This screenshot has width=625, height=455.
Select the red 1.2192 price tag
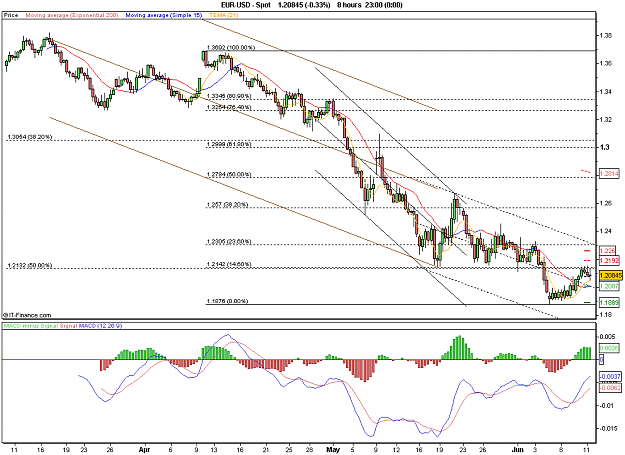(x=609, y=261)
